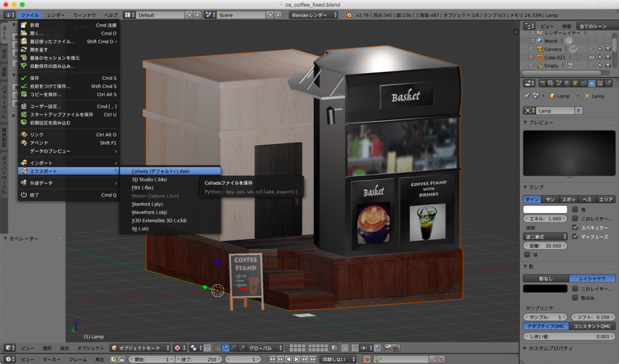
Task: Open the Object constraints tab
Action: tap(584, 82)
